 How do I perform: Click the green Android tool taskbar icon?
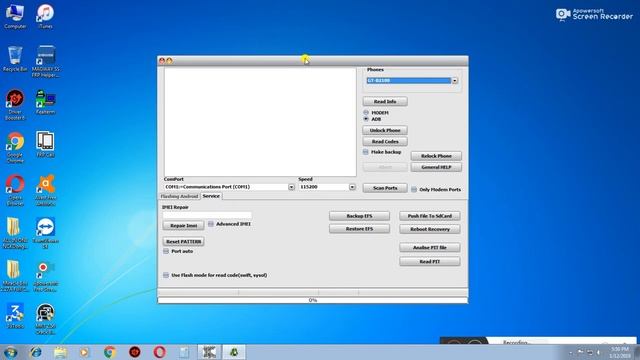coord(234,352)
